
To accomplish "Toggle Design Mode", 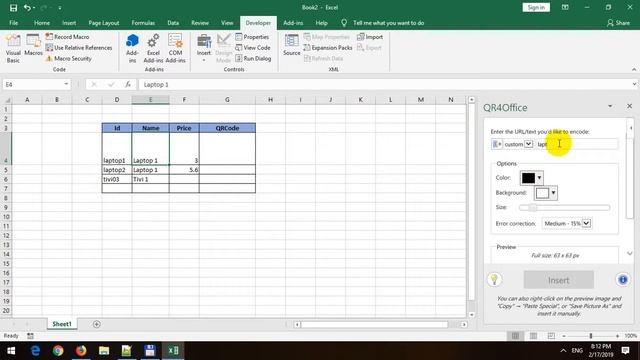I will (x=223, y=49).
